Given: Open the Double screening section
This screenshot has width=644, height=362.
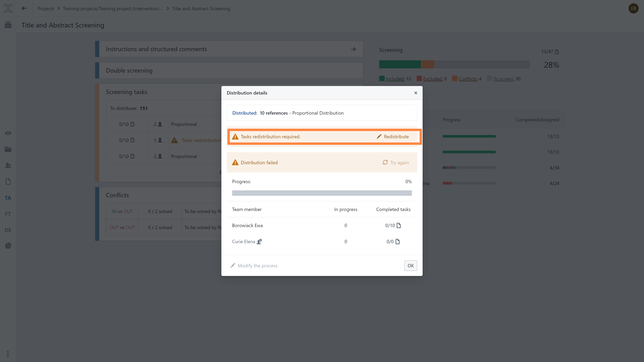Looking at the screenshot, I should click(x=229, y=70).
